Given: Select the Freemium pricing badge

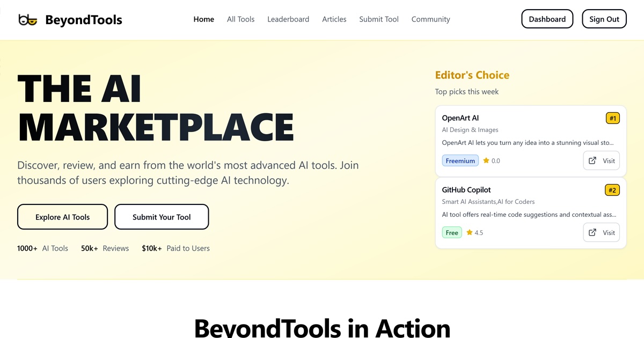Looking at the screenshot, I should (460, 160).
